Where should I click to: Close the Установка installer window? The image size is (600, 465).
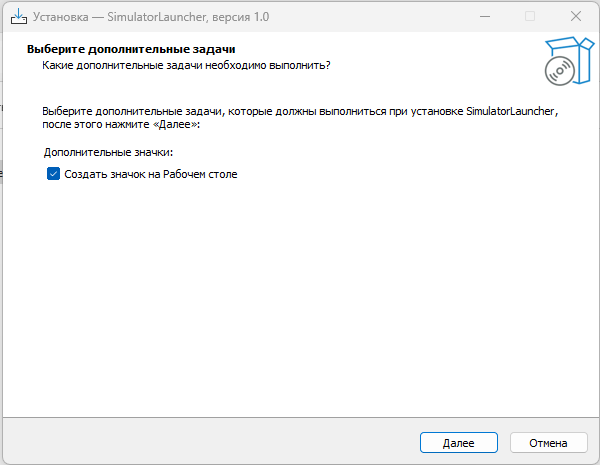576,16
